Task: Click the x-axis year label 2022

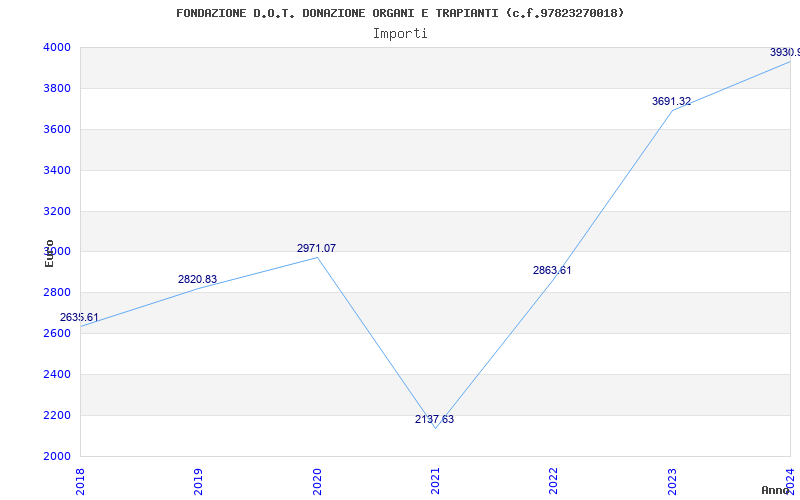Action: coord(554,482)
